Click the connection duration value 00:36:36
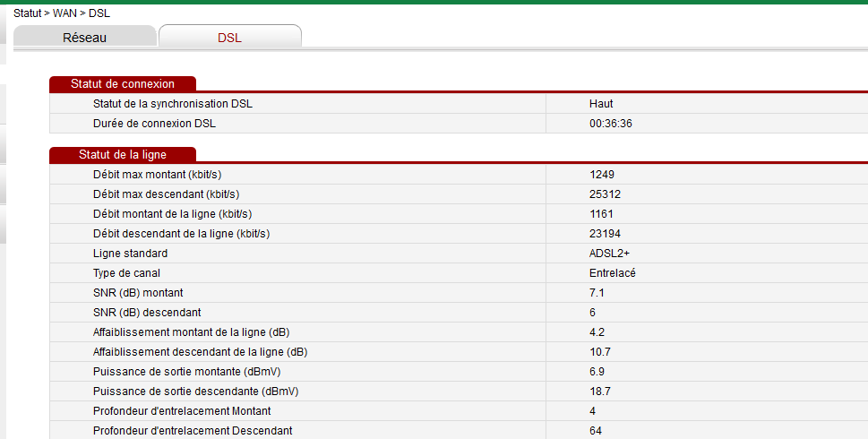 [x=611, y=123]
